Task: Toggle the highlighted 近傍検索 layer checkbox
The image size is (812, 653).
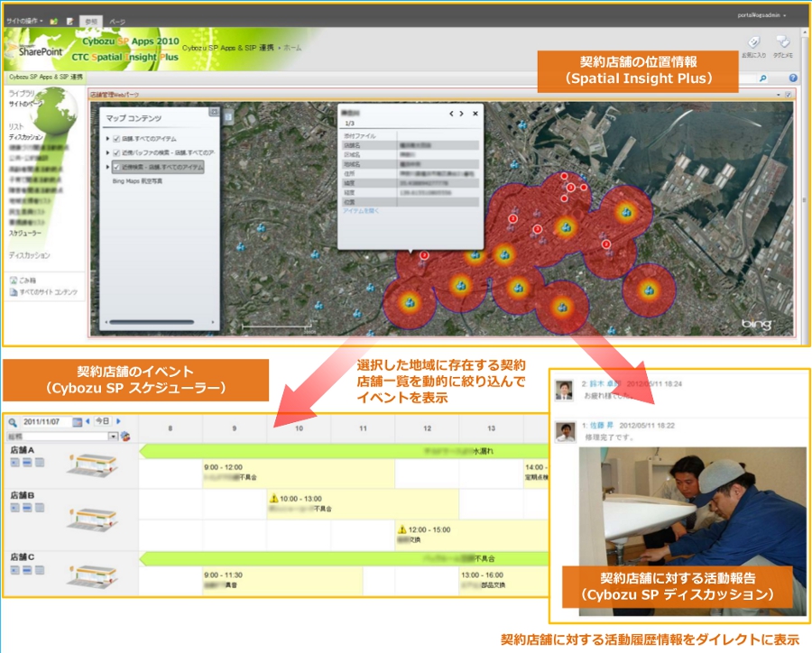Action: point(116,167)
